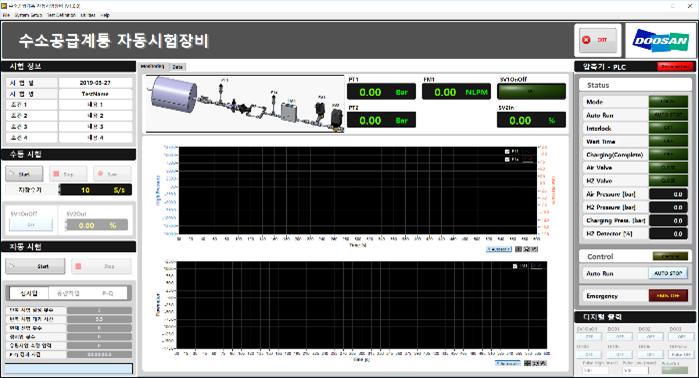Switch to the Data tab
699x378 pixels.
(177, 67)
